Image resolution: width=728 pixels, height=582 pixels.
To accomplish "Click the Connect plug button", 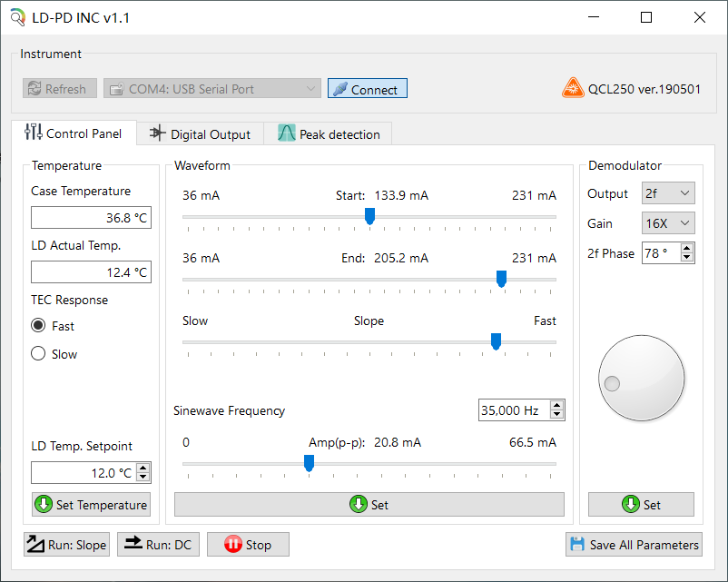I will pyautogui.click(x=367, y=89).
